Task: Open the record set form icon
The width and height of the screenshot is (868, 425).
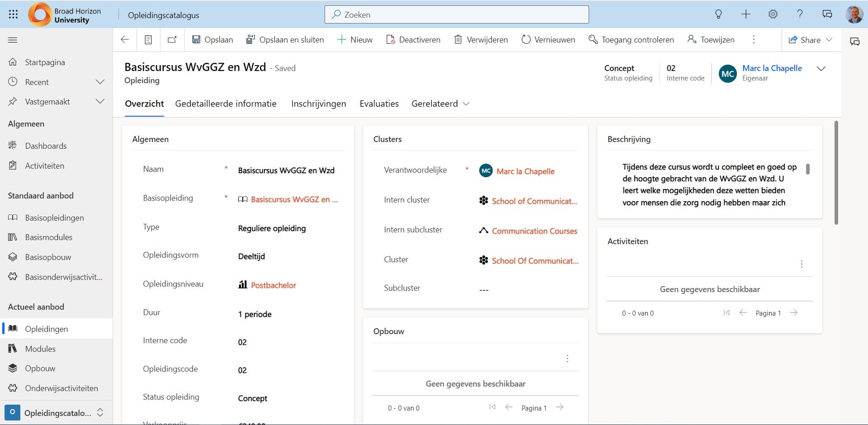Action: point(148,40)
